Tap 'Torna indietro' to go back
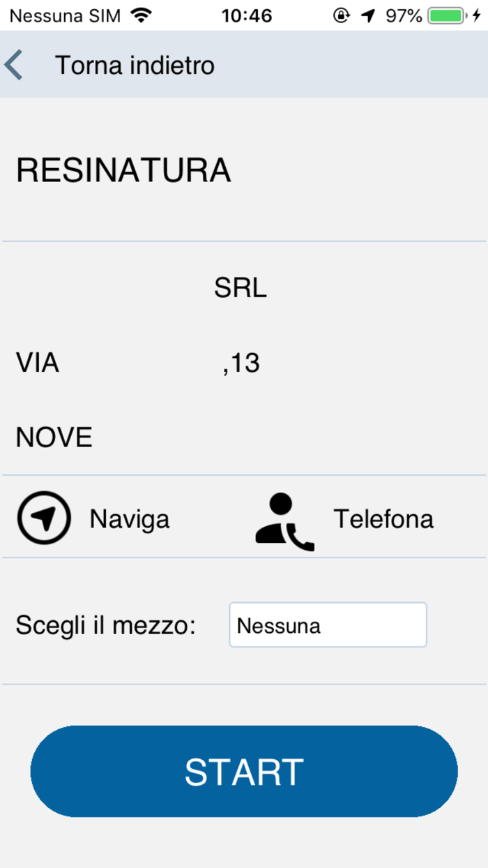The image size is (488, 868). tap(136, 63)
